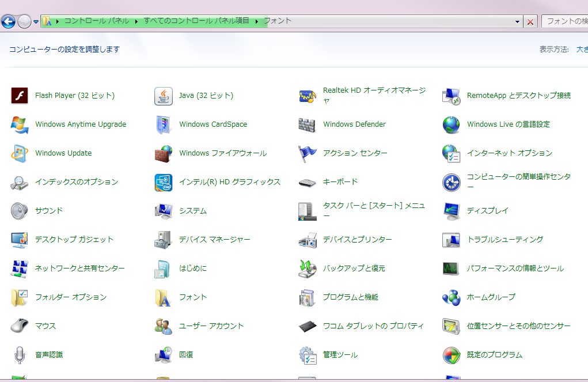The height and width of the screenshot is (382, 588).
Task: Click the Windows Defender wall icon
Action: 308,124
